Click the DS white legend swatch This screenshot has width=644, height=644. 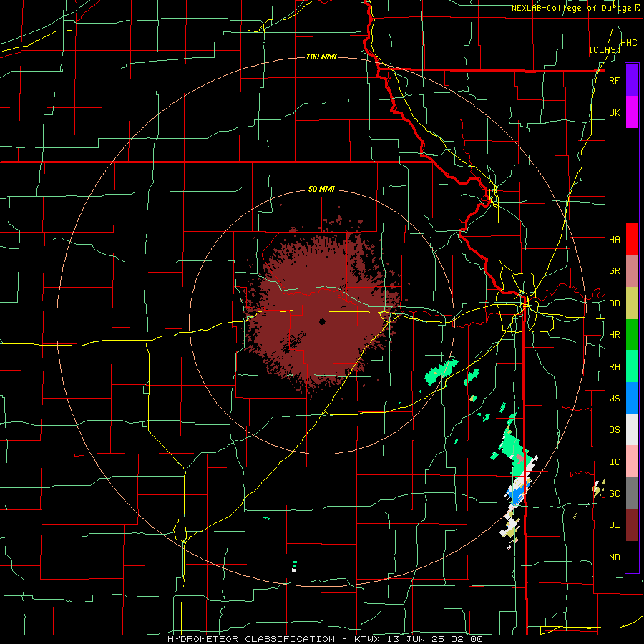pyautogui.click(x=632, y=429)
